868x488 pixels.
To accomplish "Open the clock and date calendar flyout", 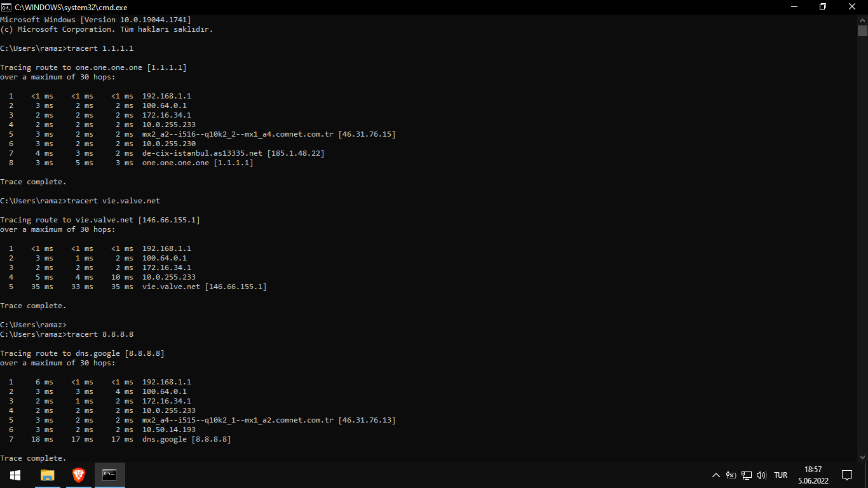I will tap(813, 475).
